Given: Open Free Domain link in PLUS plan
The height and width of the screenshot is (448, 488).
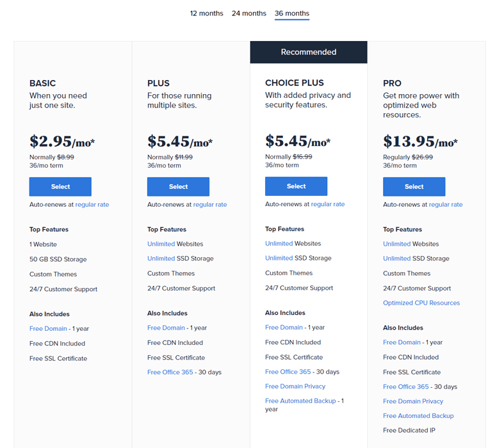Looking at the screenshot, I should [x=167, y=328].
